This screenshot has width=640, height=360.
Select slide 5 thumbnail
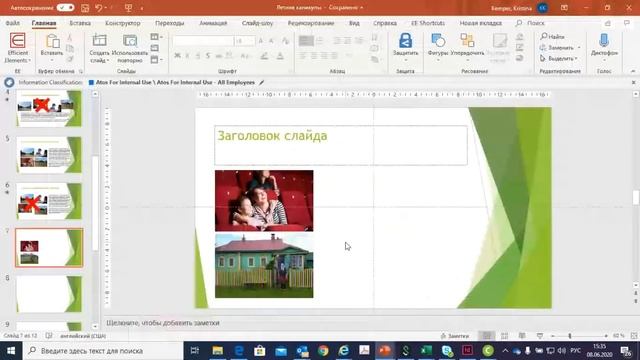tap(49, 155)
